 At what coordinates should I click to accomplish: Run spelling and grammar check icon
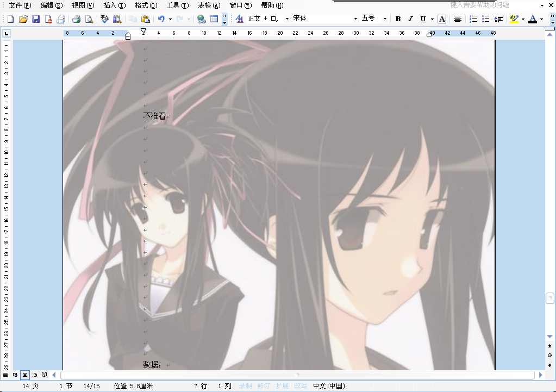pos(104,19)
